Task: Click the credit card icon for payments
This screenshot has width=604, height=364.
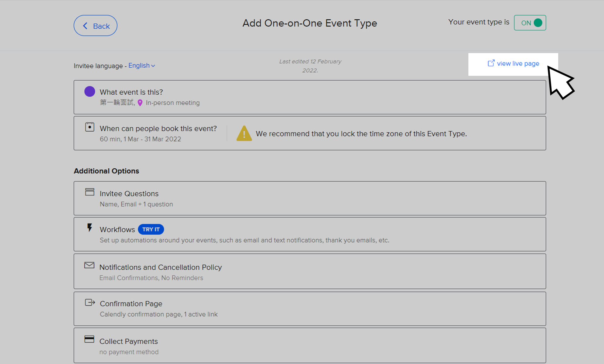Action: point(89,339)
